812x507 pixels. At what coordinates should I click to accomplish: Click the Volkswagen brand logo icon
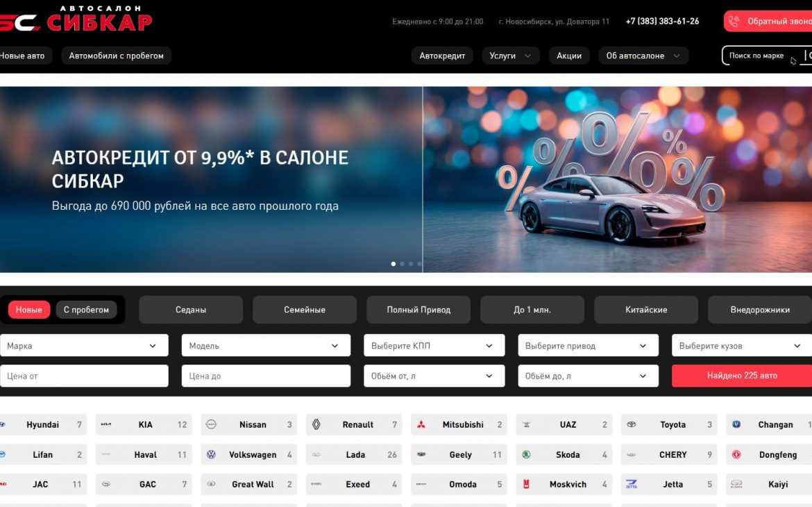point(211,455)
